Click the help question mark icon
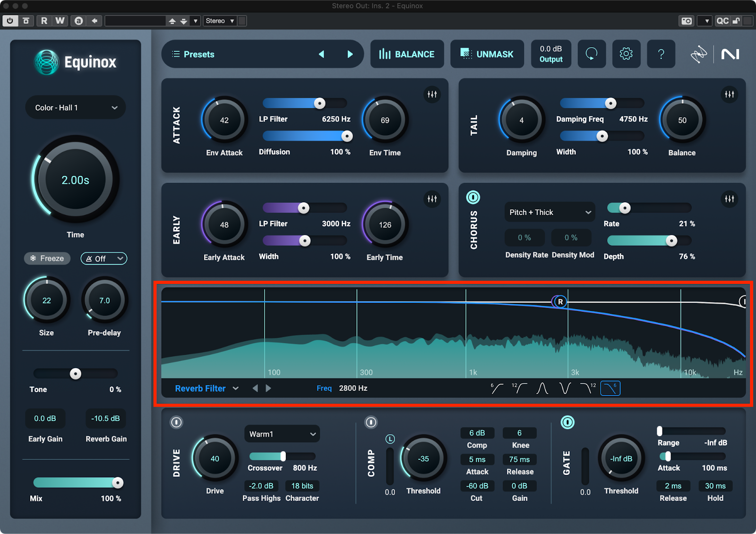756x534 pixels. pos(661,54)
